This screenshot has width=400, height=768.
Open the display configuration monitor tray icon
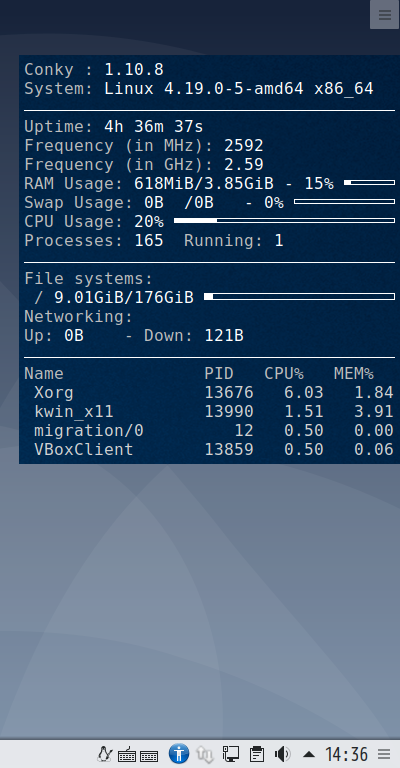click(231, 754)
